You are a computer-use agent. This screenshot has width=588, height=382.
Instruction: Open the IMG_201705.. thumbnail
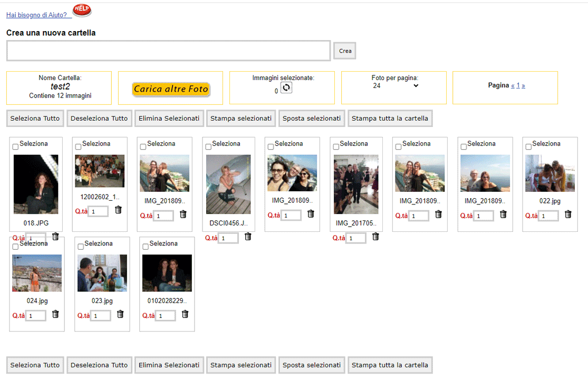[356, 184]
